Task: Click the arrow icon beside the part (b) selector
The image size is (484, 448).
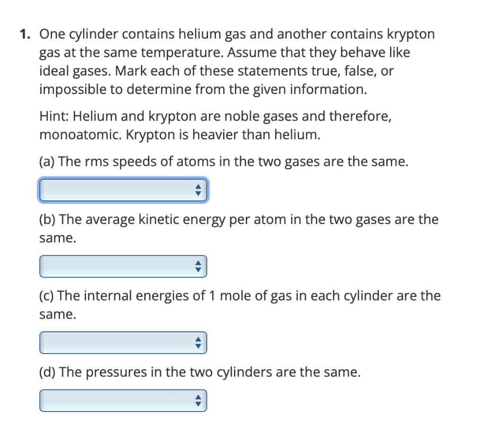Action: click(x=199, y=266)
